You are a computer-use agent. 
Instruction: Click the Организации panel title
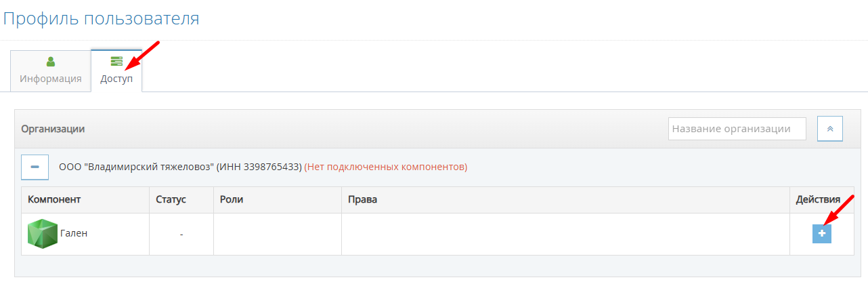pyautogui.click(x=53, y=129)
